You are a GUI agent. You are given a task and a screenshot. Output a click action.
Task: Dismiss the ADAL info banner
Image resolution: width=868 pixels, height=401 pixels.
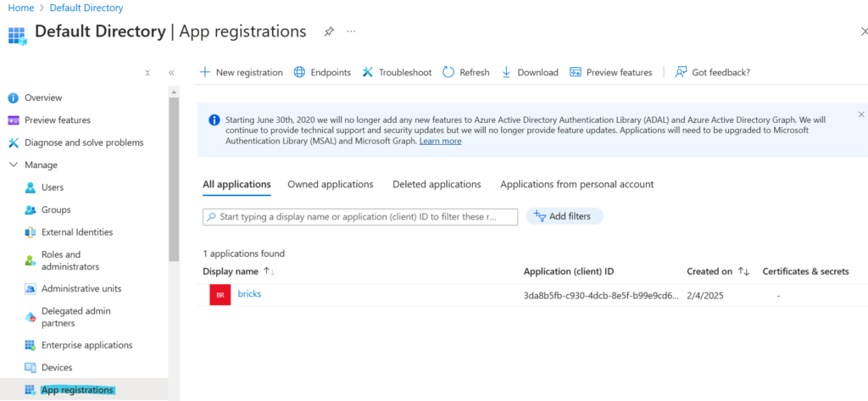tap(861, 114)
